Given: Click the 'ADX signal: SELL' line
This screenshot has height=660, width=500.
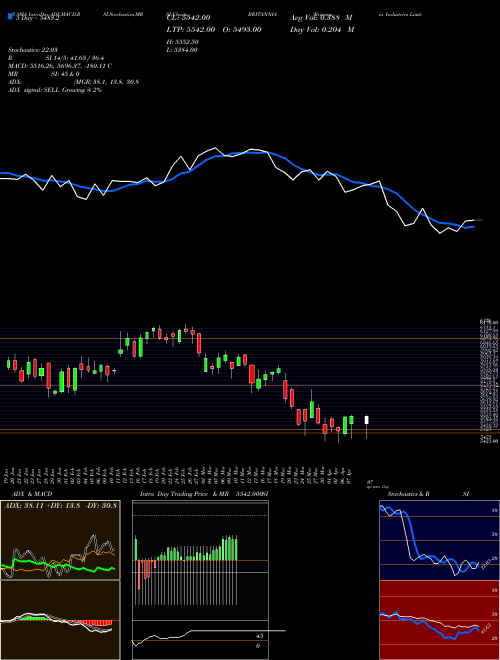Looking at the screenshot, I should pos(55,90).
